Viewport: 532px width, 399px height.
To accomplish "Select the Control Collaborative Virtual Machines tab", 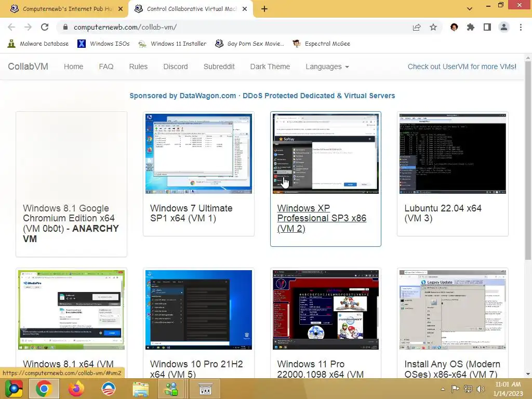I will pyautogui.click(x=190, y=9).
